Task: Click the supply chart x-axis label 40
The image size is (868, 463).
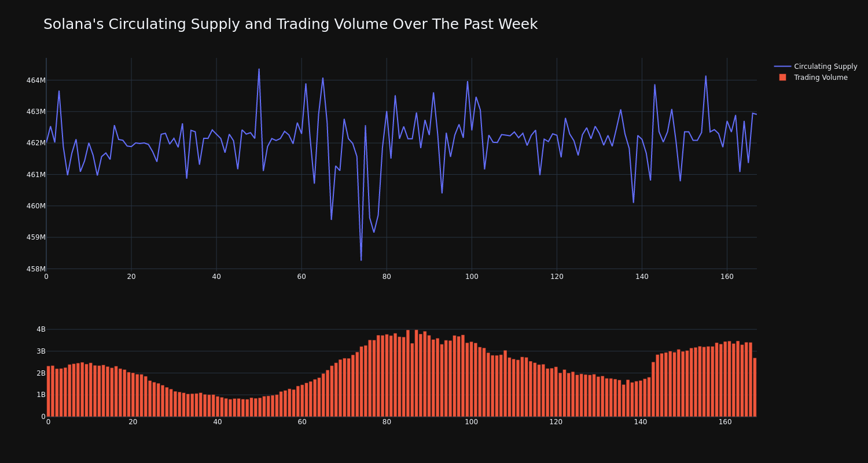Action: point(216,277)
